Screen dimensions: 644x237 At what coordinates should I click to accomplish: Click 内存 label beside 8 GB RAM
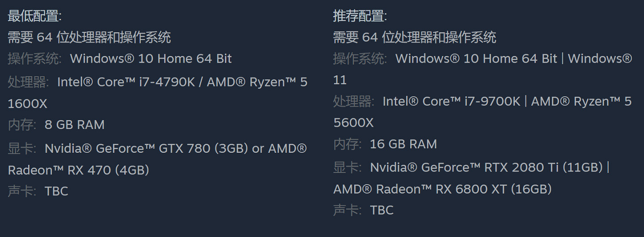[21, 125]
